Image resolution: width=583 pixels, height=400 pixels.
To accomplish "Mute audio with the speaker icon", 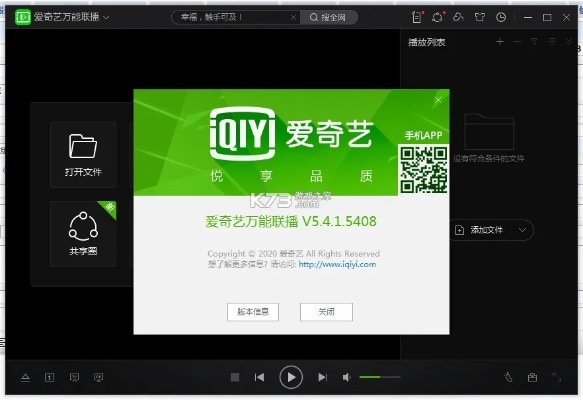I will (347, 377).
